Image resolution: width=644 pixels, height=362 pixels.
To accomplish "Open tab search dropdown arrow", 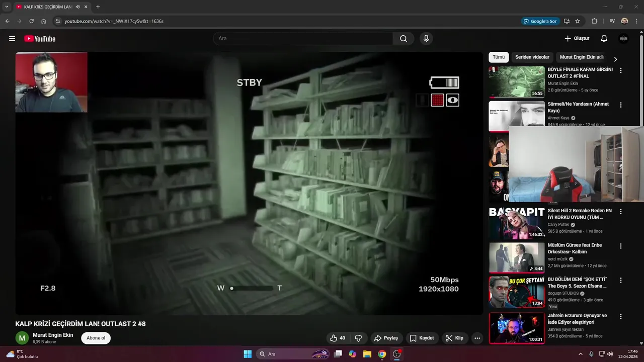I will tap(7, 7).
